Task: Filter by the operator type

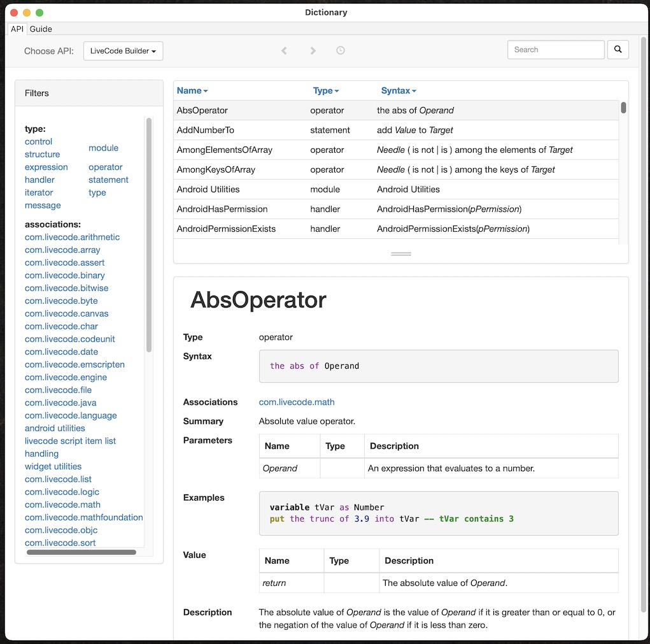Action: [x=105, y=167]
